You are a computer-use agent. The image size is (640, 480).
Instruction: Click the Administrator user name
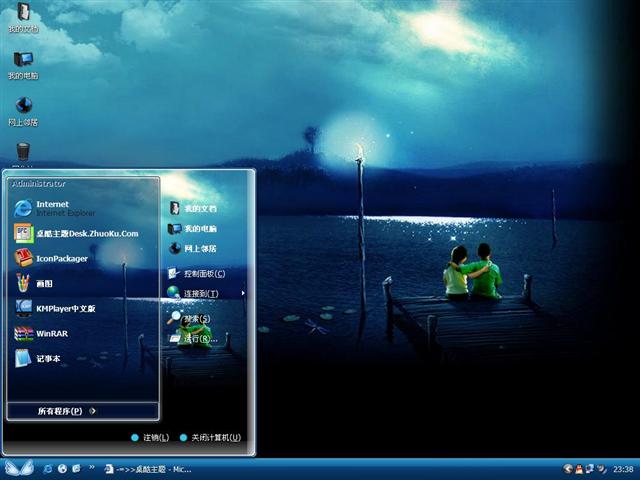tap(39, 184)
